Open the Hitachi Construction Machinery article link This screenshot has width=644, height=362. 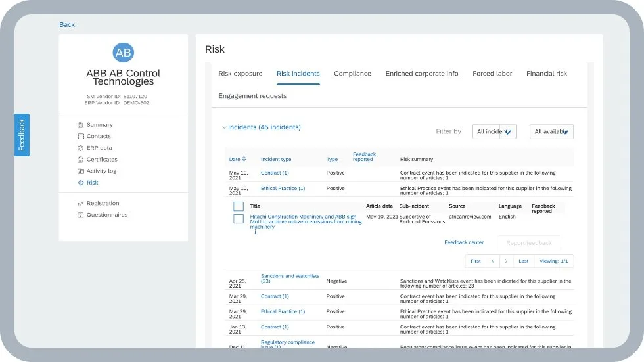(x=306, y=221)
